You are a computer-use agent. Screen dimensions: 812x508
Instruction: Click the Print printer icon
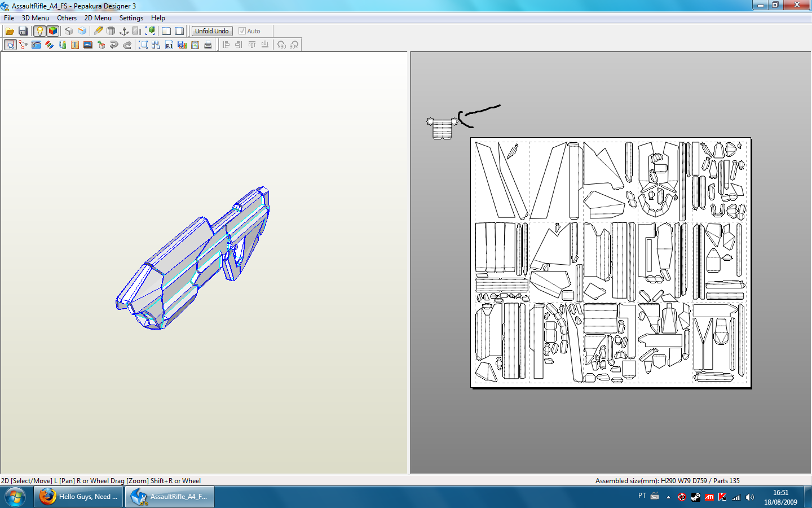(208, 45)
